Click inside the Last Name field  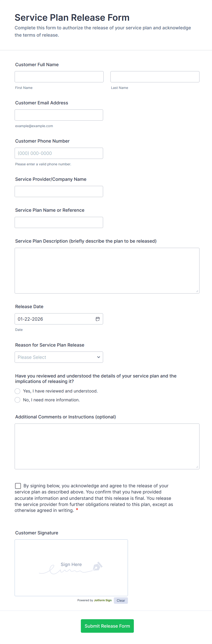[x=155, y=76]
